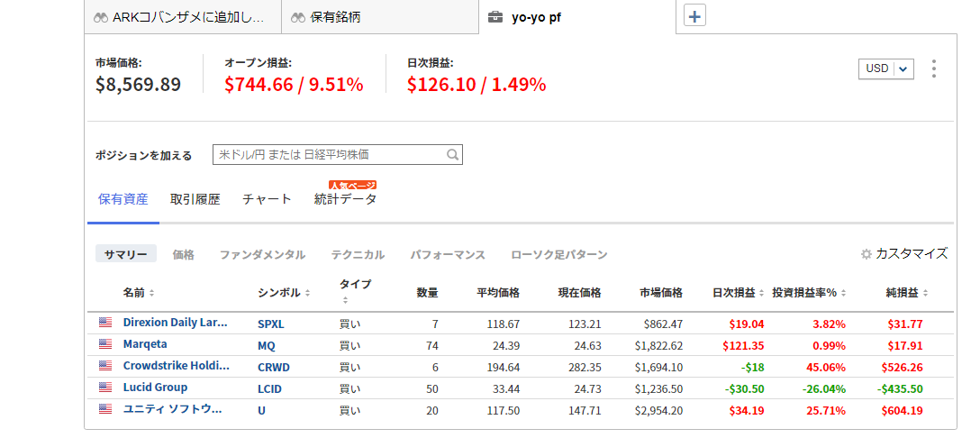The width and height of the screenshot is (980, 438).
Task: Select the ローソク足パターン view
Action: tap(558, 255)
